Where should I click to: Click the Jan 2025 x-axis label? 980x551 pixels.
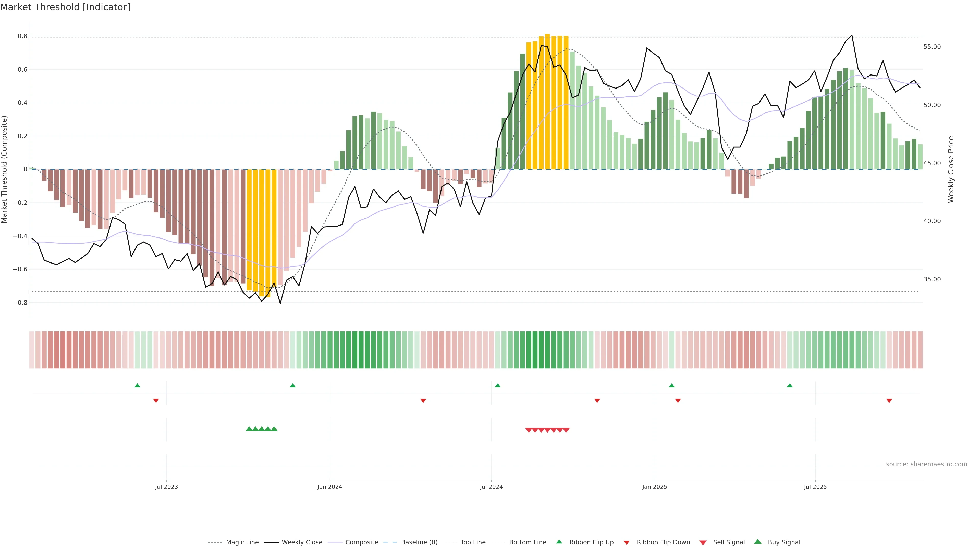point(654,487)
